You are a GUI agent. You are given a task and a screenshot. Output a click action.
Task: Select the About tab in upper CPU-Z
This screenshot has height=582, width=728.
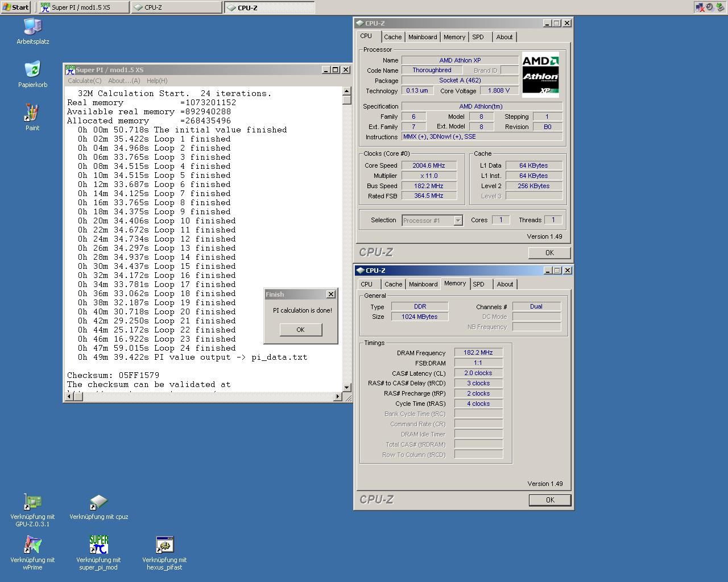pyautogui.click(x=504, y=37)
